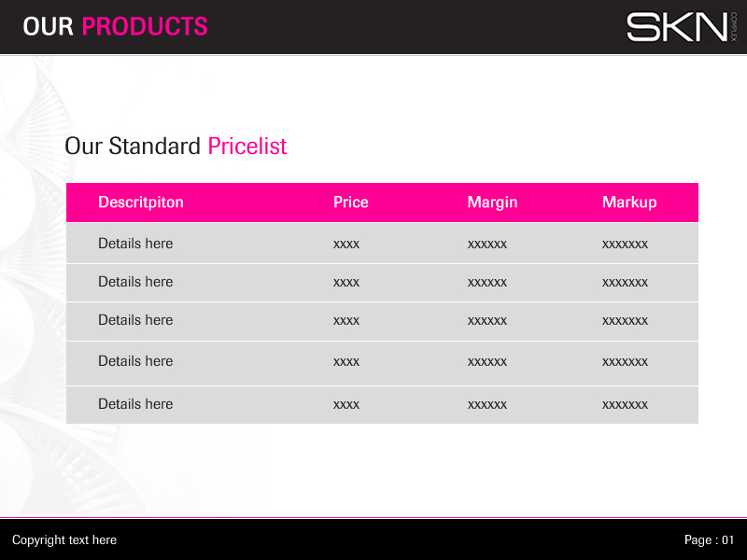The height and width of the screenshot is (560, 747).
Task: Select the first row's Margin value
Action: (487, 245)
